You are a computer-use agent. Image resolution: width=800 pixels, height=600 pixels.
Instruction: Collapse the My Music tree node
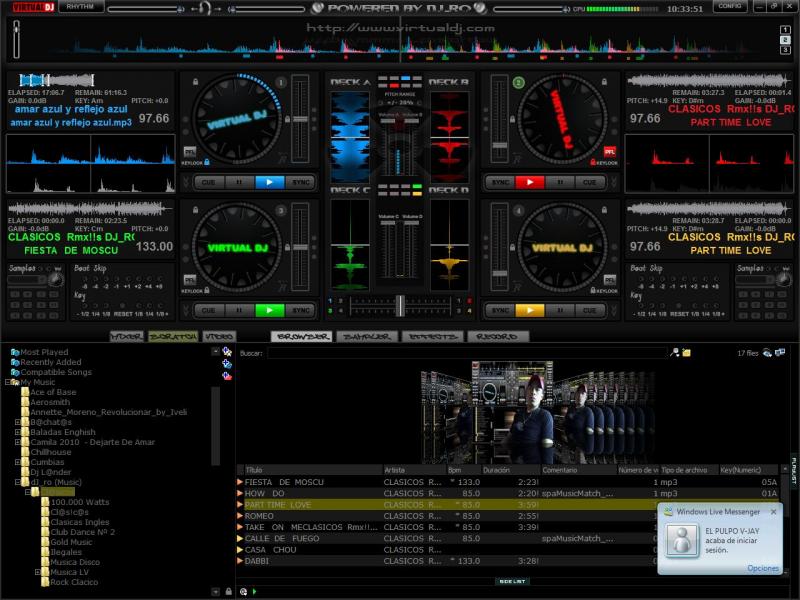pos(7,382)
